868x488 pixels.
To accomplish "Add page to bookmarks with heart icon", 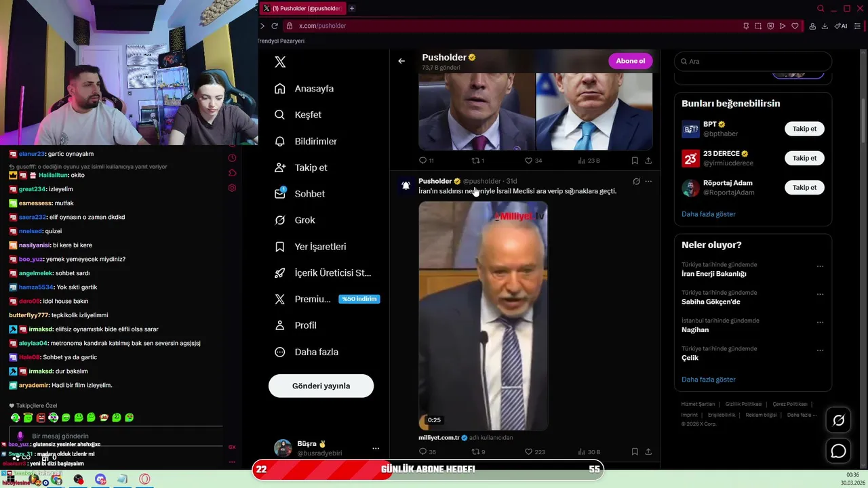I will click(794, 26).
